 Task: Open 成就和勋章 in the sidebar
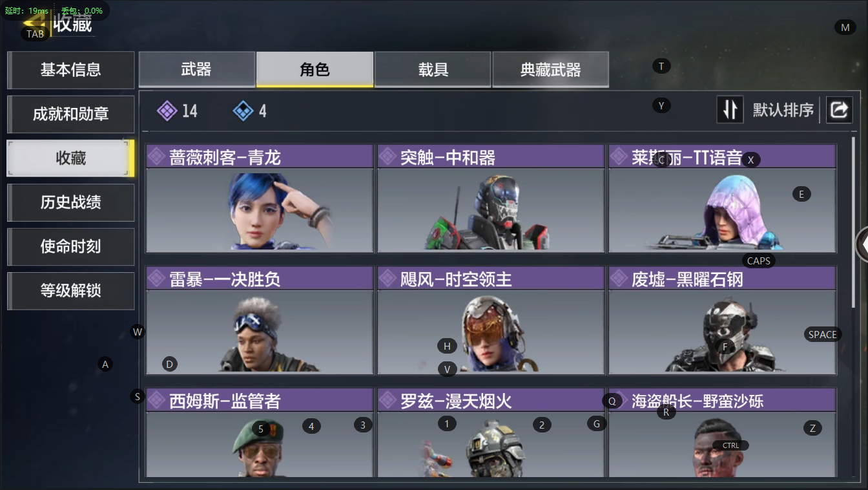[x=70, y=114]
